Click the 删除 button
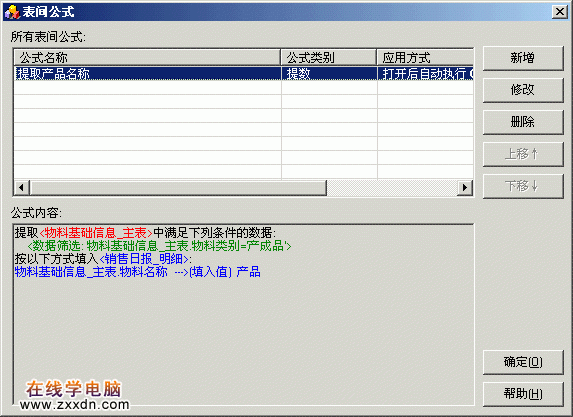Viewport: 573px width, 417px height. tap(523, 122)
